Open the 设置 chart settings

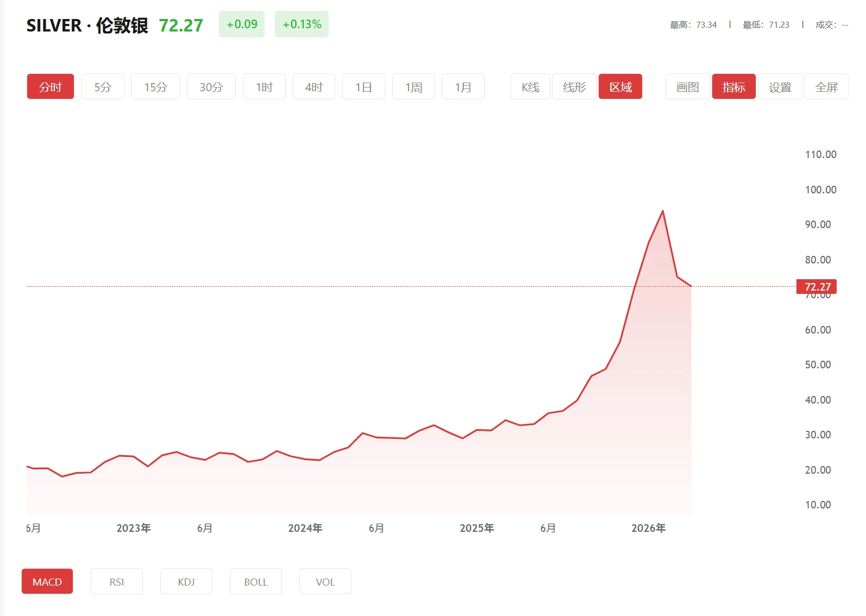click(x=780, y=87)
